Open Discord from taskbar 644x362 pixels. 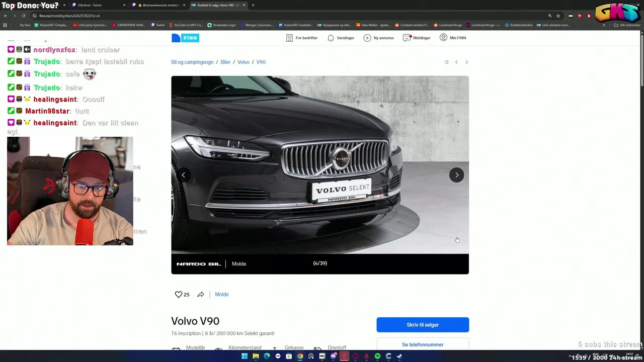point(333,356)
